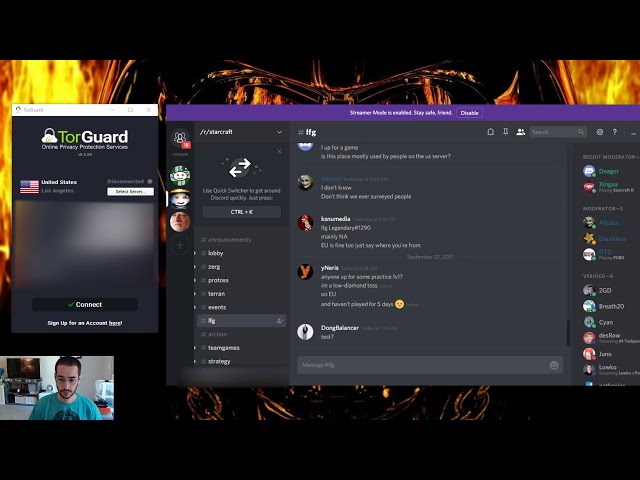The height and width of the screenshot is (480, 640).
Task: Open the emoji picker in message box
Action: [554, 365]
